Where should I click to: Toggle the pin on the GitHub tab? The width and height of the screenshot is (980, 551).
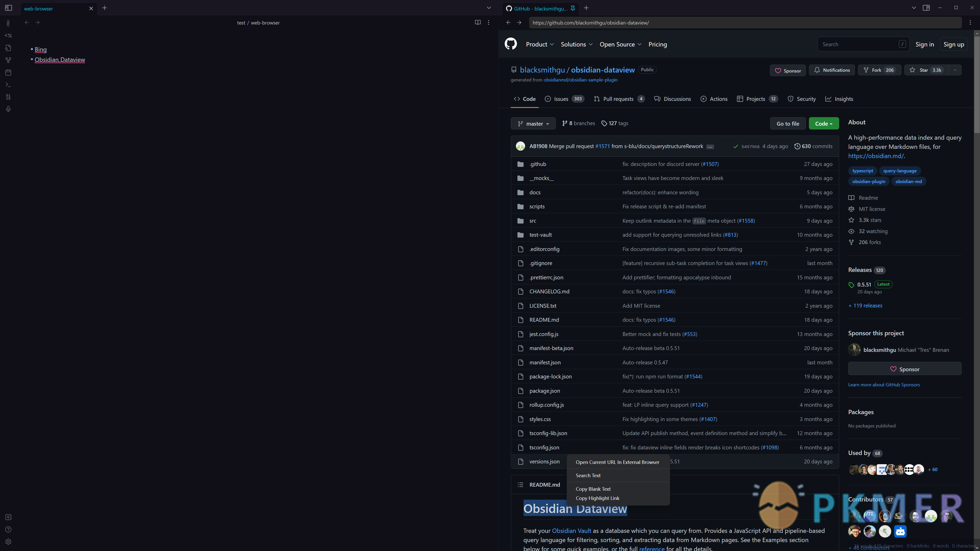573,8
